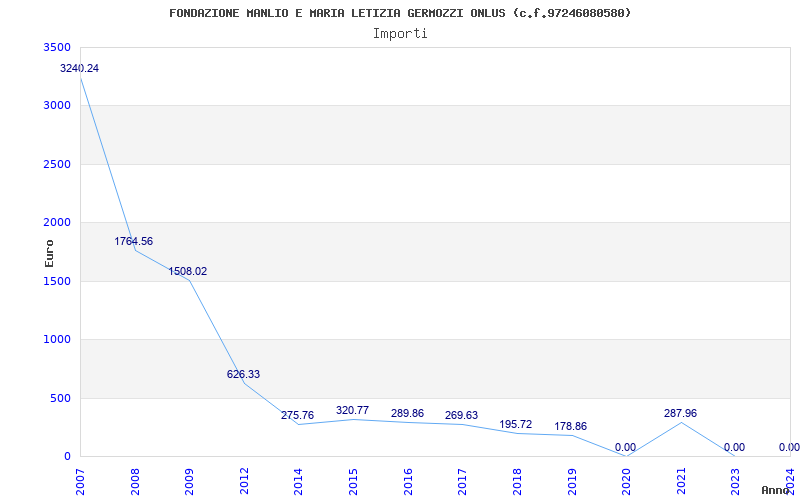Click the 0.00 label above 2024

coord(789,447)
